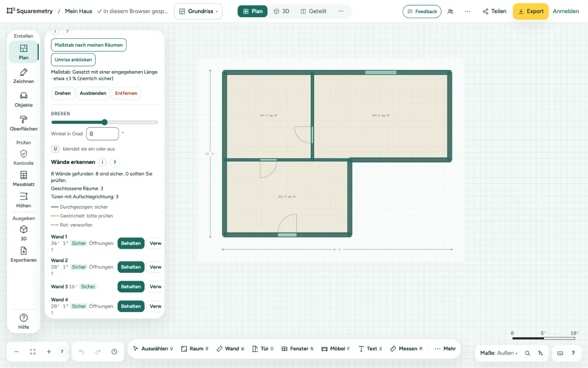Screen dimensions: 588x368
Task: Select the Tür tool
Action: pos(263,349)
